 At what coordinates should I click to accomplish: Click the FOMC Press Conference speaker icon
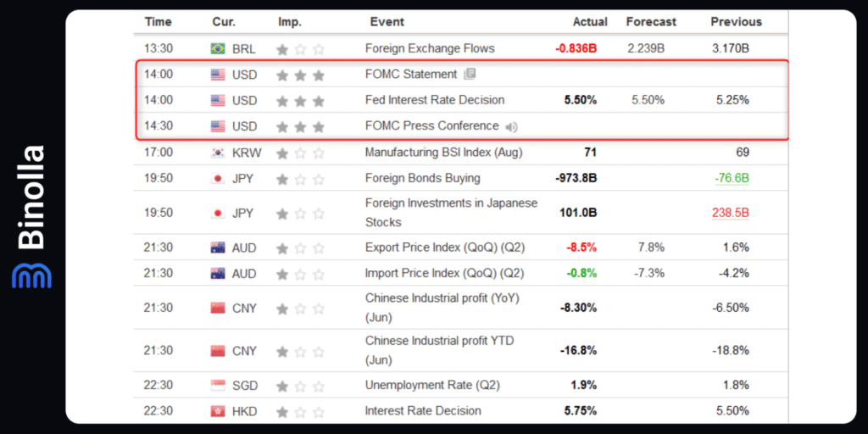511,127
